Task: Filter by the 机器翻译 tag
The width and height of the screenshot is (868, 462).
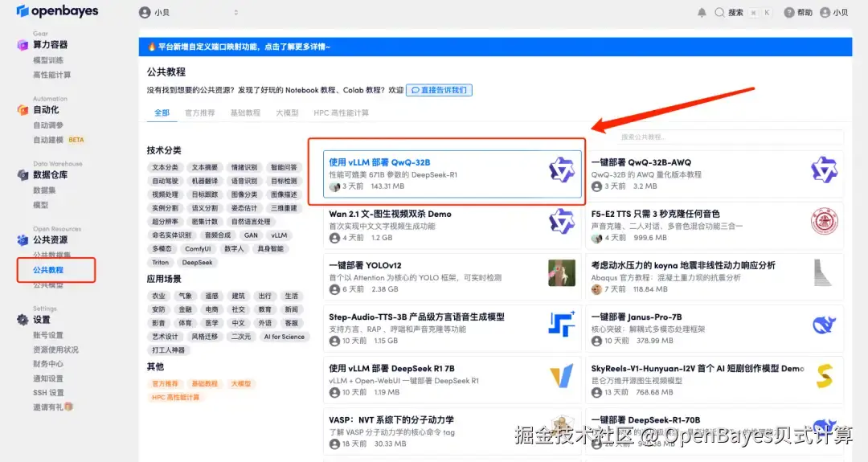Action: click(x=205, y=181)
